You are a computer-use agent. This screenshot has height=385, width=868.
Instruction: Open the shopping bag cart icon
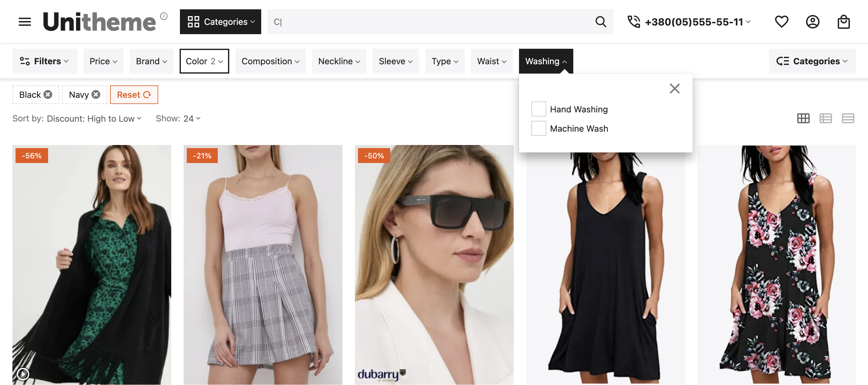click(843, 22)
